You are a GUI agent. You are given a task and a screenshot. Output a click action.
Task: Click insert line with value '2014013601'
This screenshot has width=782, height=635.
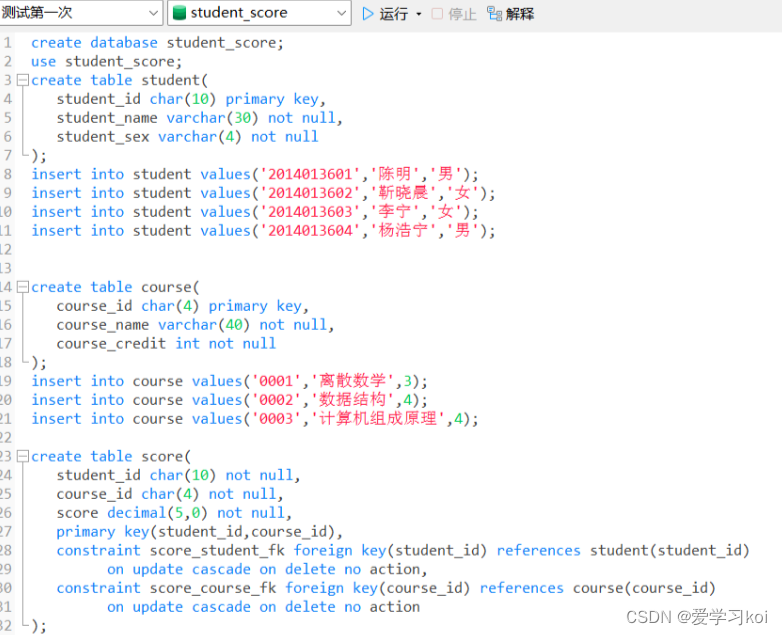coord(254,174)
